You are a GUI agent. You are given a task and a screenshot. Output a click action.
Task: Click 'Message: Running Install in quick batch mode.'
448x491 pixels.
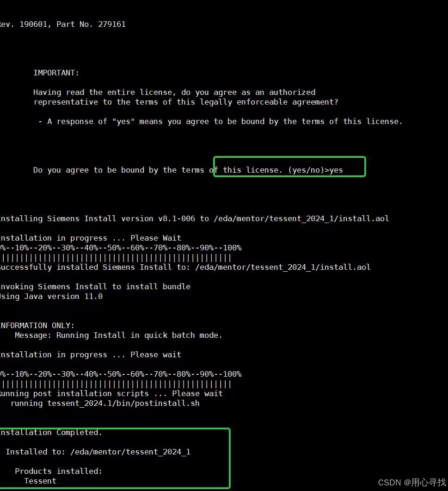coord(118,336)
